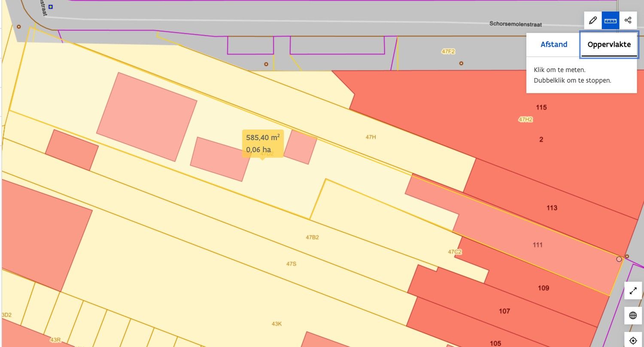Click house number 113
The width and height of the screenshot is (644, 347).
point(552,208)
